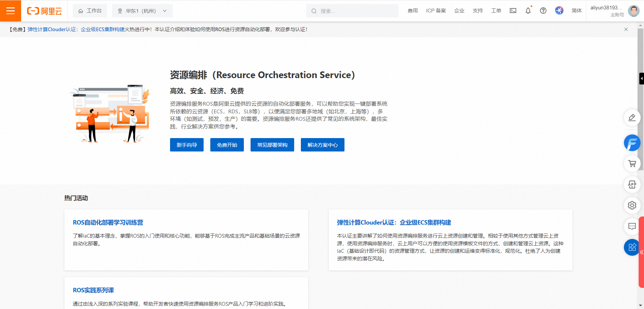644x309 pixels.
Task: Open the help question mark icon
Action: click(543, 11)
